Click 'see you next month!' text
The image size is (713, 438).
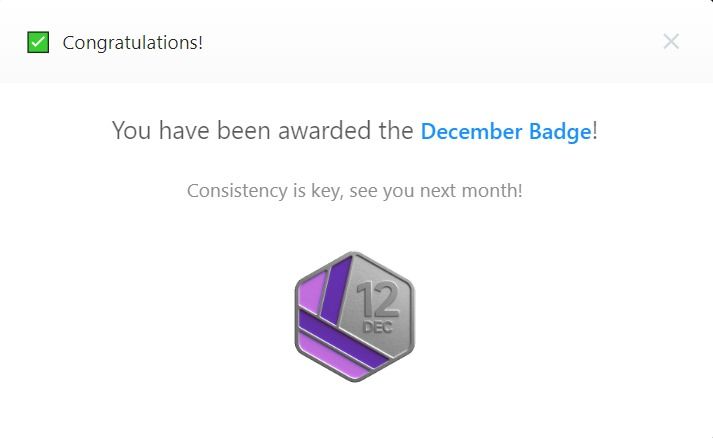[x=436, y=191]
